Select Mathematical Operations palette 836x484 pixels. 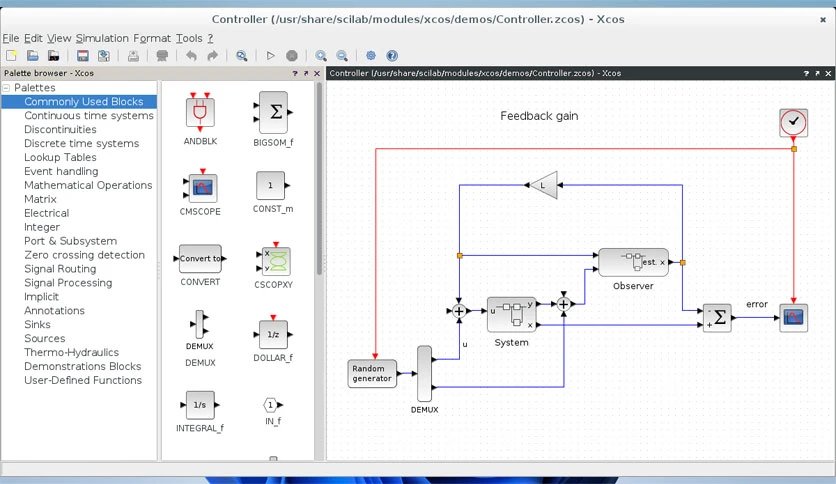[x=88, y=185]
